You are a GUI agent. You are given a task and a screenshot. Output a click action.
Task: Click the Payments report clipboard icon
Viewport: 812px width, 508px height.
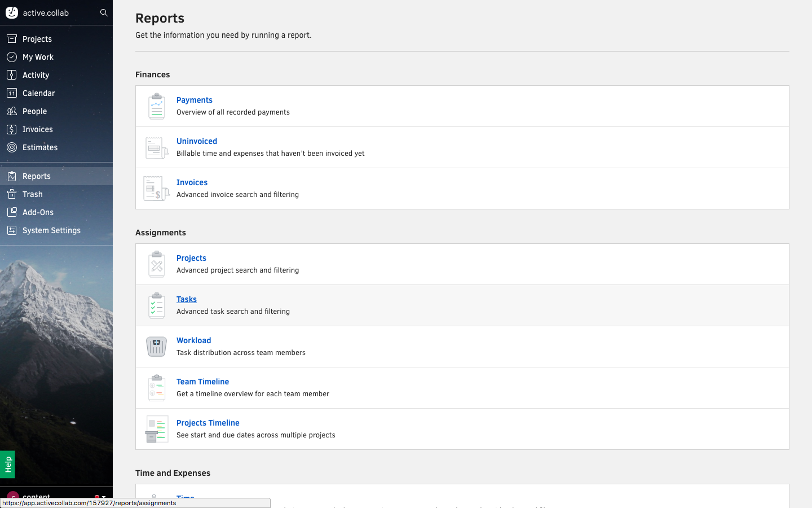tap(156, 106)
